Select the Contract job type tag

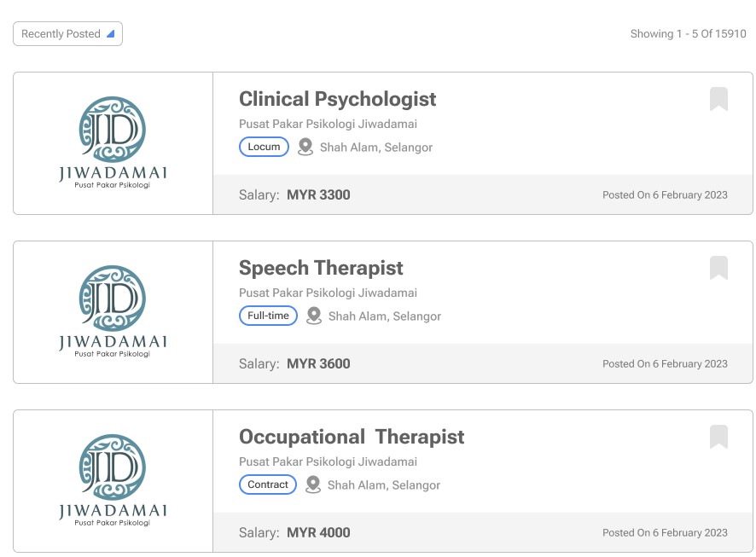click(268, 484)
